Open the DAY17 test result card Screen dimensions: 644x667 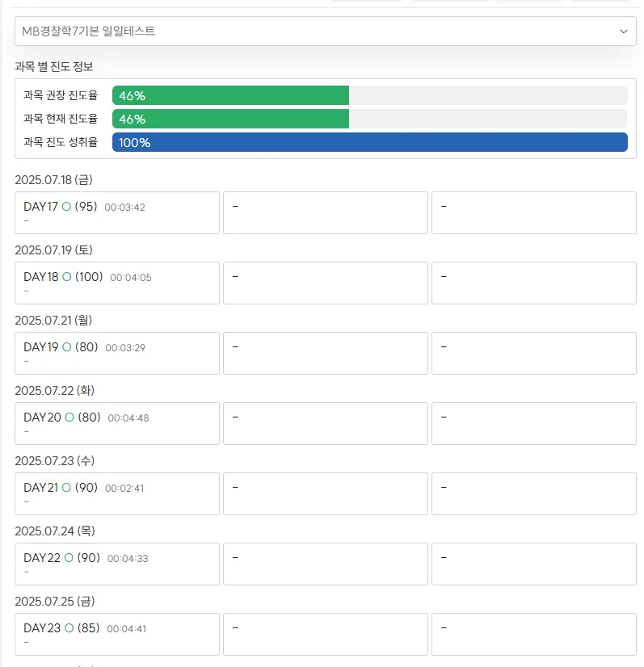tap(117, 212)
